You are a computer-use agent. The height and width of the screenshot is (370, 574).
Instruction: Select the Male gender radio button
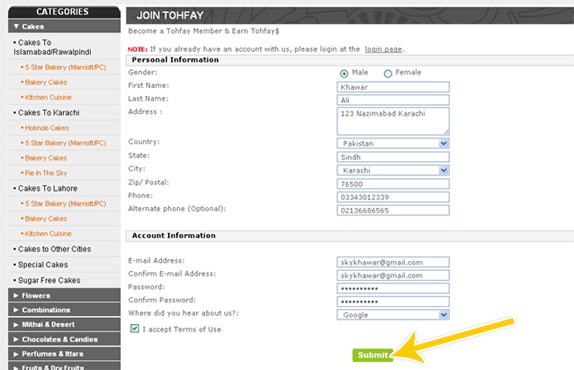click(344, 74)
